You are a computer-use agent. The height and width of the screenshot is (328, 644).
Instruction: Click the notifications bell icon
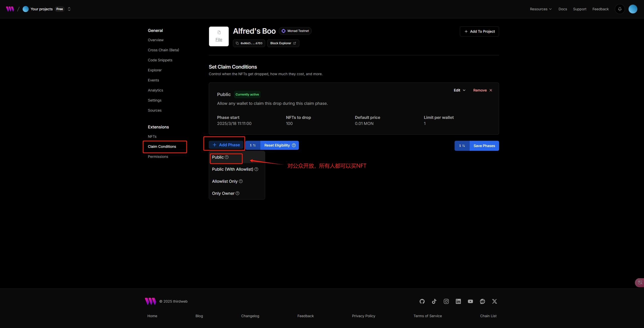620,9
